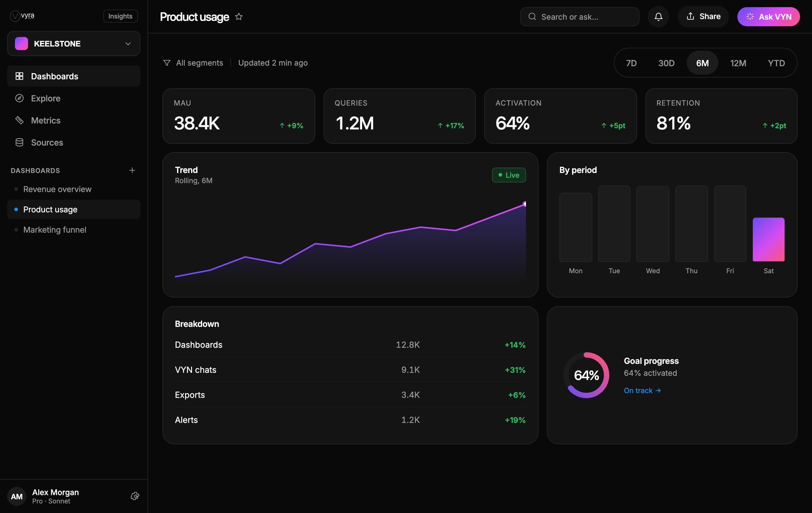
Task: Open All segments filter
Action: point(193,63)
